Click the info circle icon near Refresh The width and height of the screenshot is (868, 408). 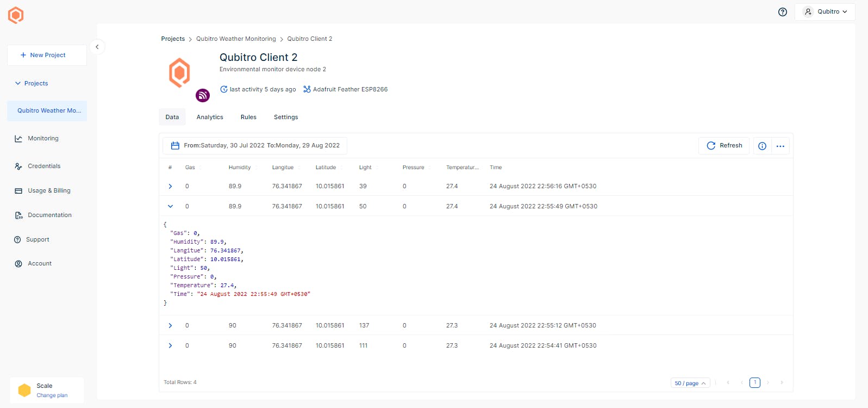click(762, 146)
